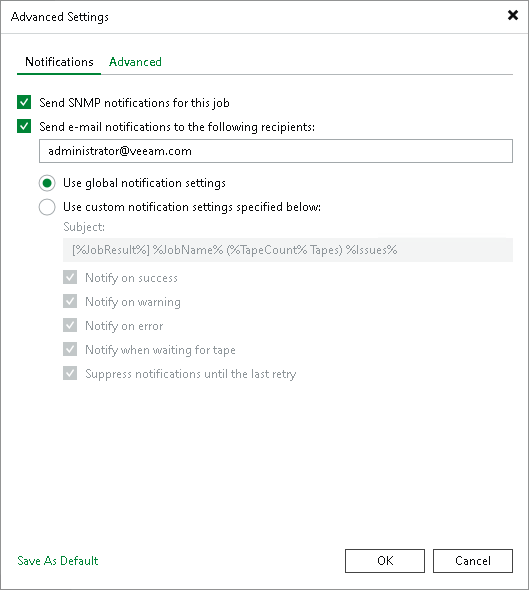This screenshot has width=529, height=590.
Task: Toggle Send e-mail notifications checkbox
Action: pos(24,126)
